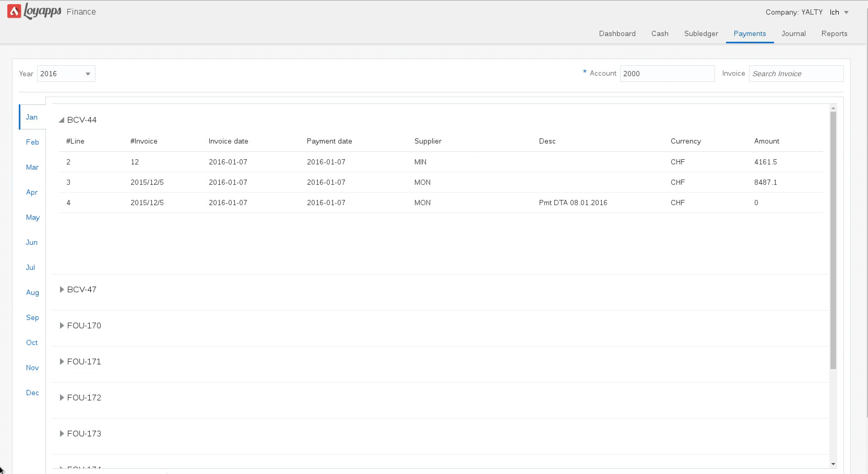Click the Search Invoice field
Screen dimensions: 868x474
796,74
